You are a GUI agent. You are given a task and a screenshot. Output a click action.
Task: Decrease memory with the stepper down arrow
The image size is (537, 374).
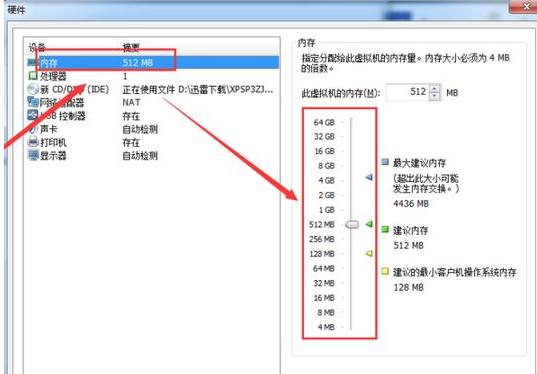coord(435,96)
